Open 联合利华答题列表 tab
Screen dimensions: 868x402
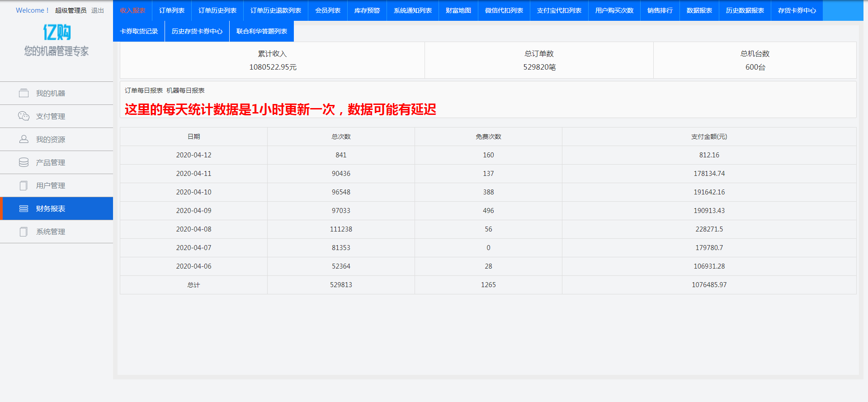tap(262, 31)
